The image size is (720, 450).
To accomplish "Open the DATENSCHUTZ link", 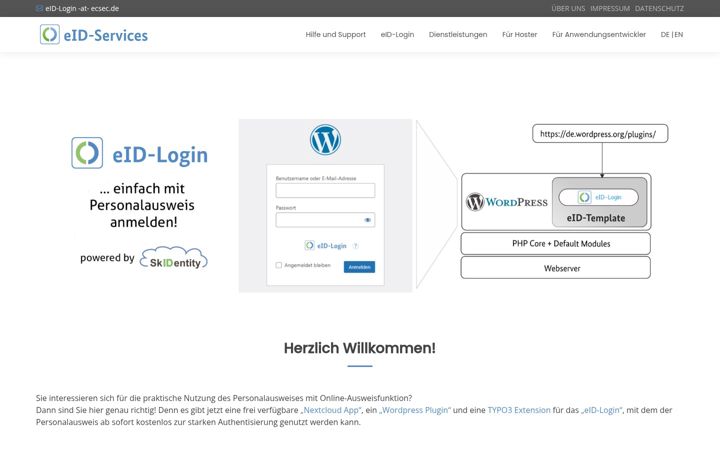I will point(659,8).
